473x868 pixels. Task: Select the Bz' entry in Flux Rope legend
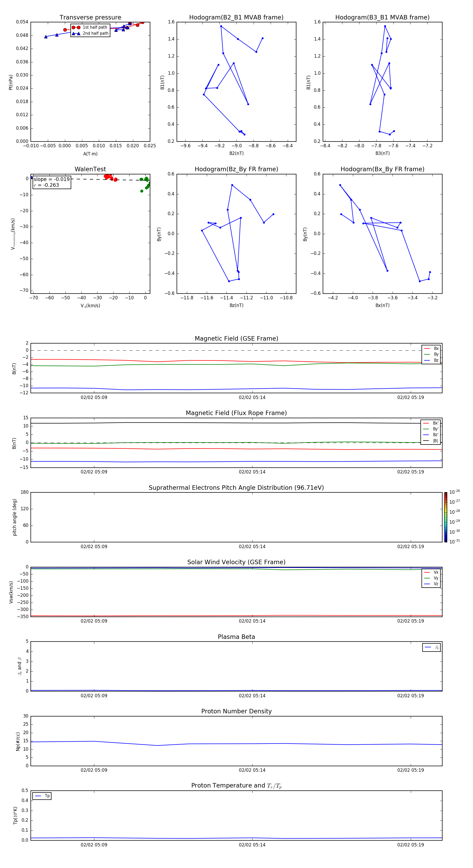coord(431,435)
